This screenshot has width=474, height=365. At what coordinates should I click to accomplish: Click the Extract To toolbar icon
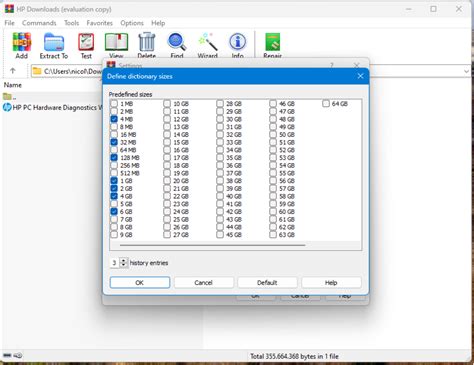click(x=54, y=42)
